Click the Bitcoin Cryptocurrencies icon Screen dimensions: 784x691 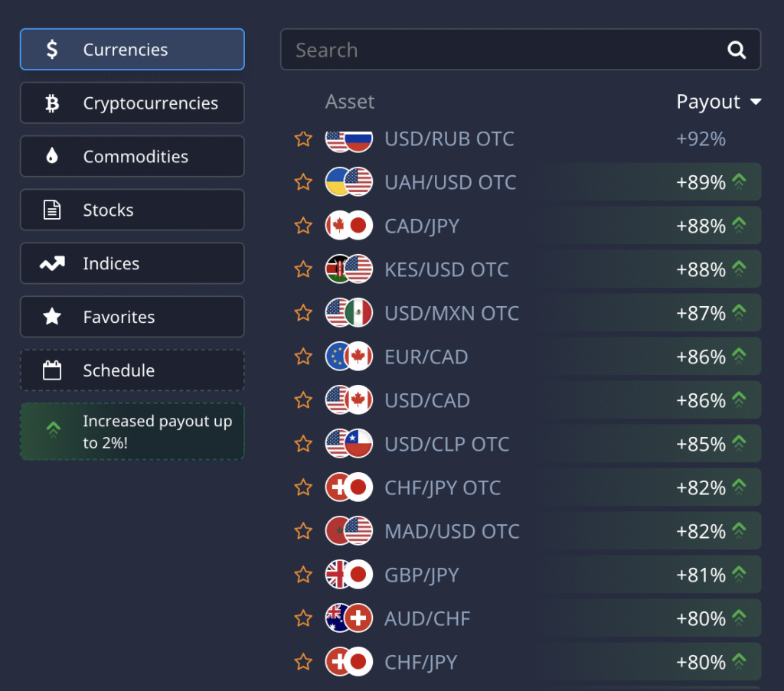[x=52, y=103]
